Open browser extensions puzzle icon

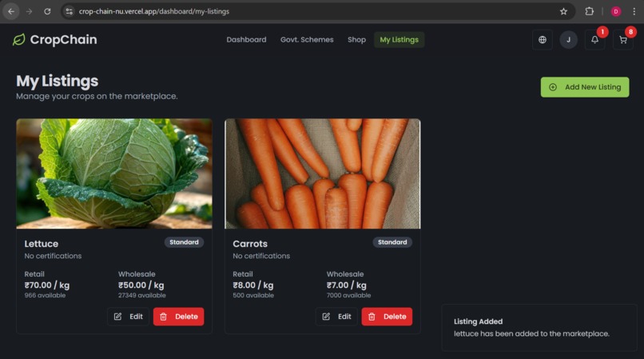pos(590,11)
